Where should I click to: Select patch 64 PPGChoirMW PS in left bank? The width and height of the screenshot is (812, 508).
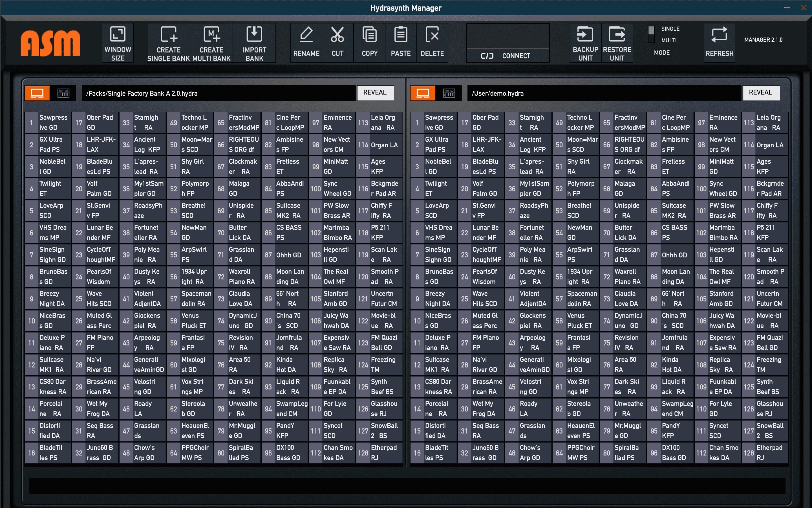190,453
